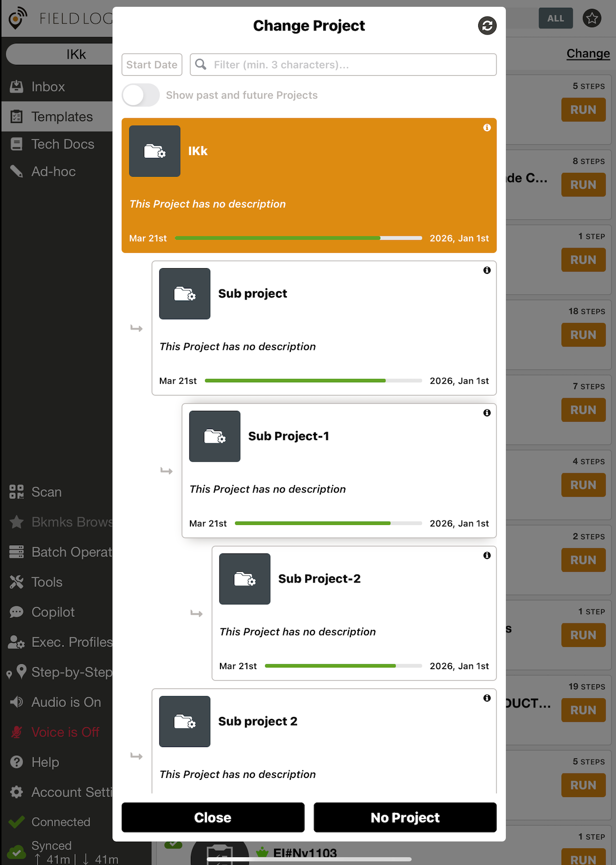
Task: Open Inbox from the sidebar
Action: [x=57, y=87]
